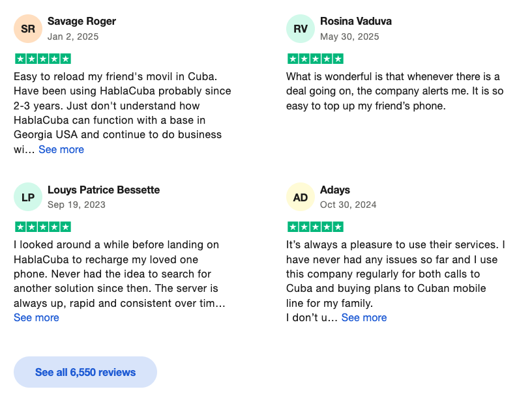This screenshot has width=532, height=402.
Task: Click the five-star rating on Savage Roger's review
Action: (x=43, y=59)
